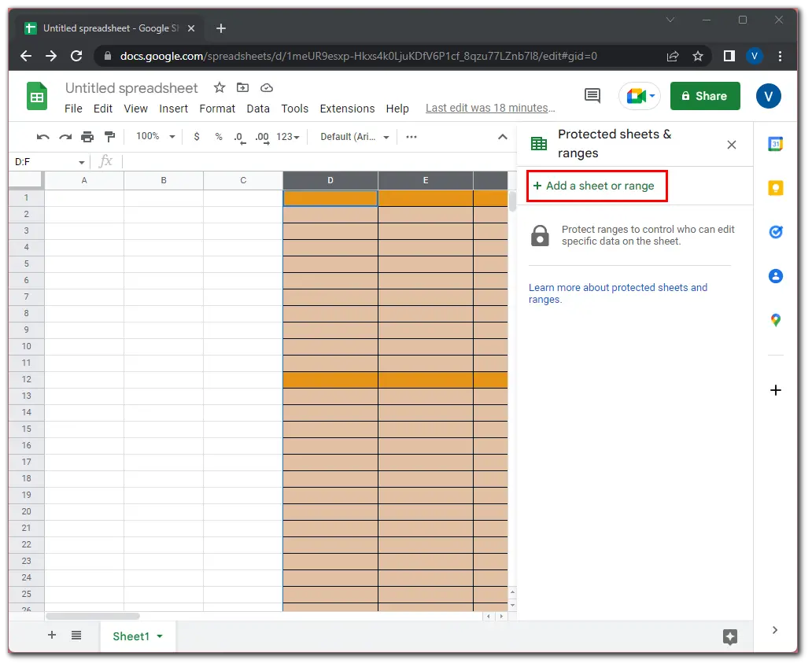Open Google Calendar from side panel
The image size is (812, 667).
coord(775,144)
